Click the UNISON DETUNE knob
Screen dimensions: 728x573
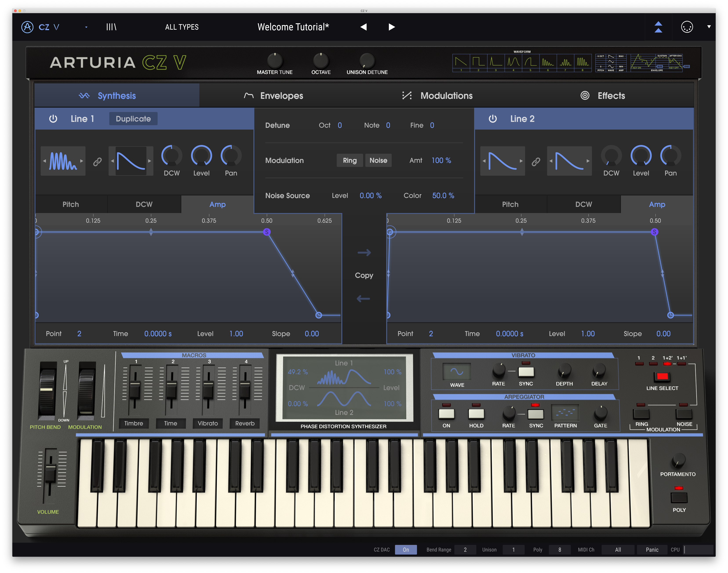point(367,60)
